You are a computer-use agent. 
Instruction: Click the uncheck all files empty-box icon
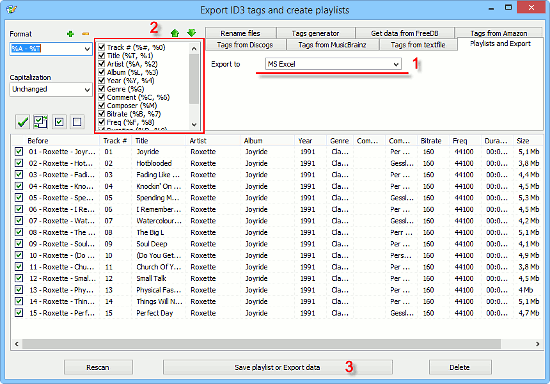77,122
